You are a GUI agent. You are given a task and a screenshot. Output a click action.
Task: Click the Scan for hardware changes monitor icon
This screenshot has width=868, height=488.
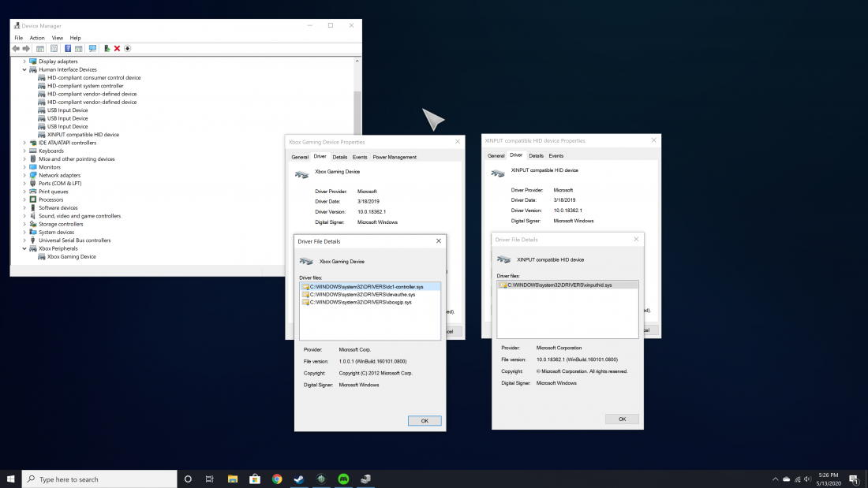(x=92, y=49)
